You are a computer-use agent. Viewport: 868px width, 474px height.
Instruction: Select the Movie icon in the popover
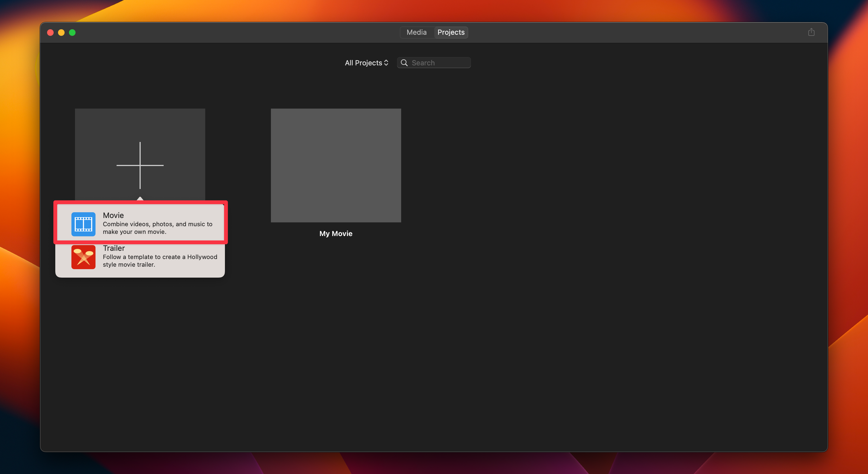click(83, 223)
